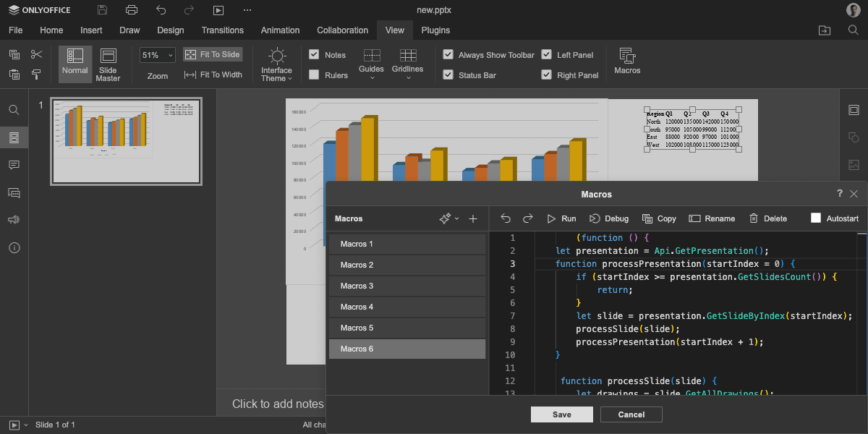Click Fit To Slide button
Viewport: 868px width, 434px height.
(x=213, y=55)
